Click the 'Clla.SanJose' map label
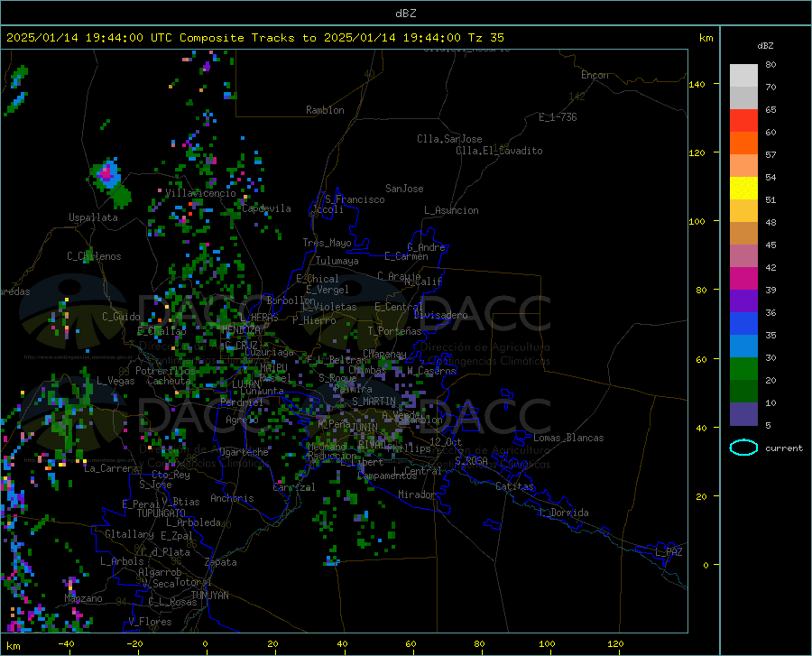Screen dimensions: 812x656 point(449,139)
